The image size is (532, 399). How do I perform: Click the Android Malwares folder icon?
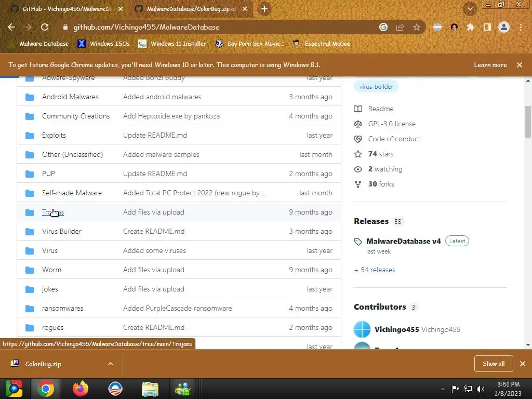(x=30, y=97)
